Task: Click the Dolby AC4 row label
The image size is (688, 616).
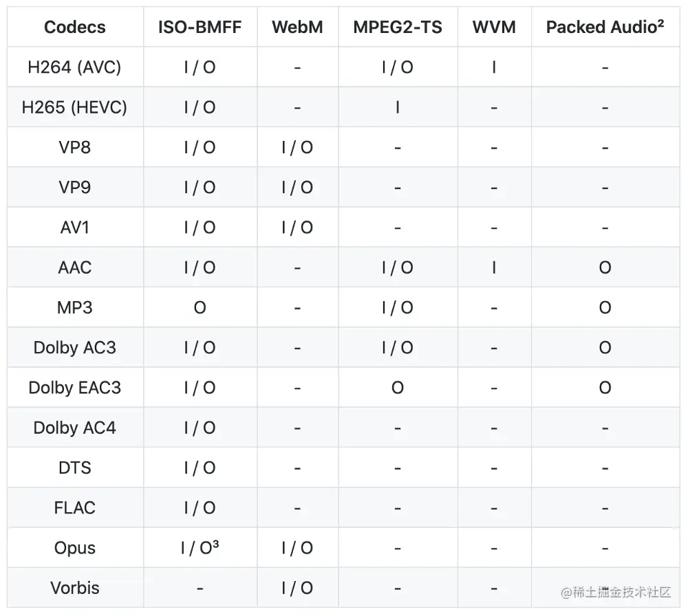Action: (x=74, y=428)
